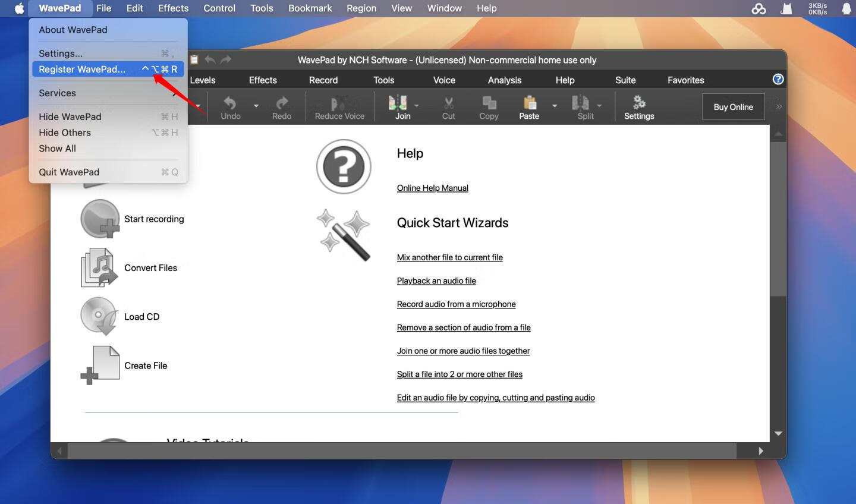The image size is (856, 504).
Task: Open Settings... in WavePad menu
Action: click(108, 53)
